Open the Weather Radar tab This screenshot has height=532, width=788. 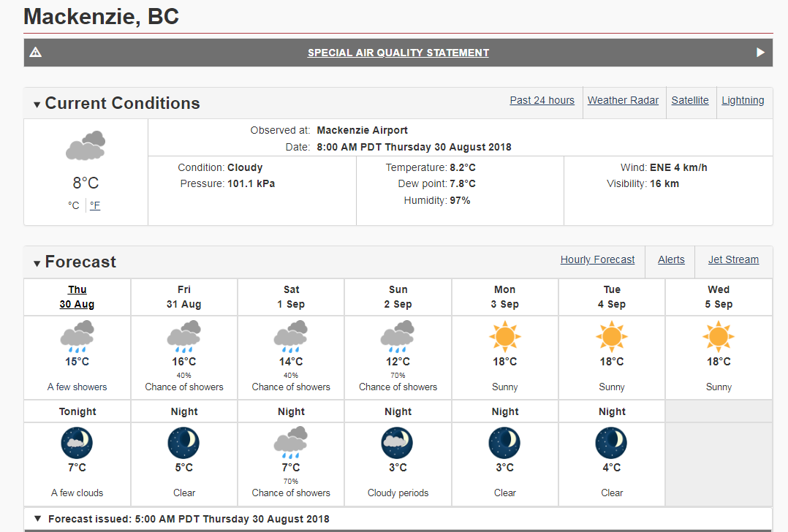(x=623, y=100)
